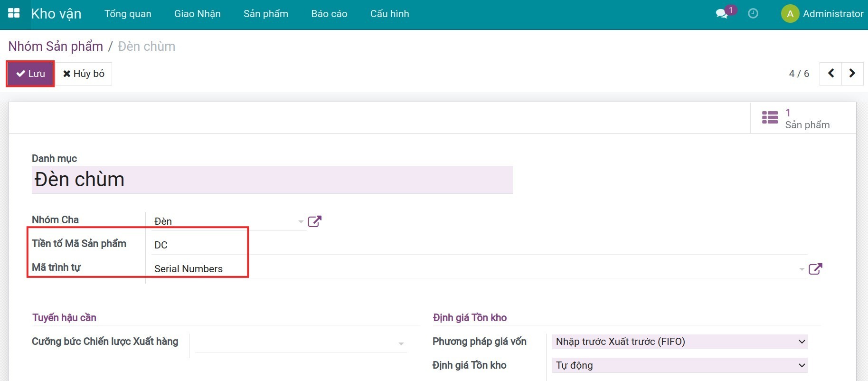Click the Hủy bỏ discard button

pyautogui.click(x=84, y=74)
